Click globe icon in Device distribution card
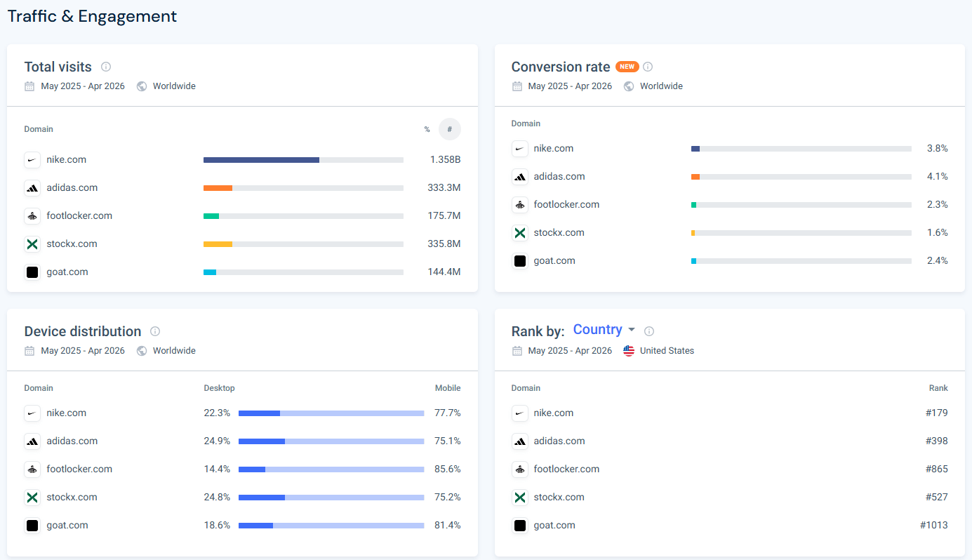 coord(142,351)
